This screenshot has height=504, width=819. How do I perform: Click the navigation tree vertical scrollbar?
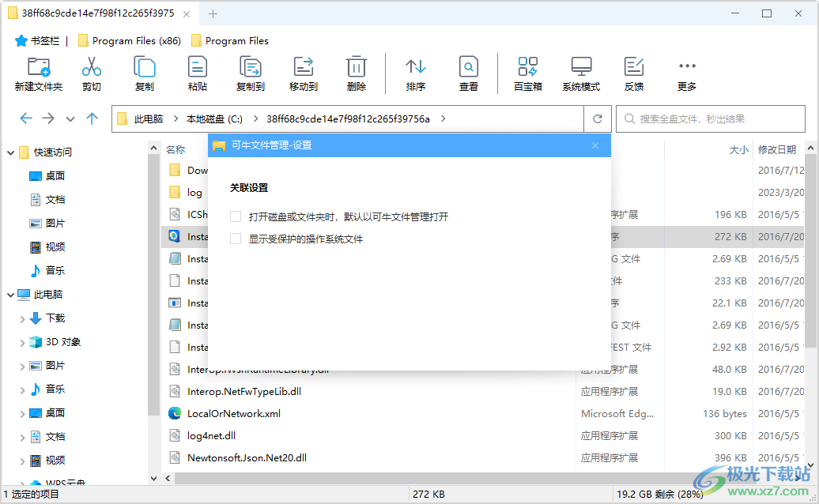[153, 284]
